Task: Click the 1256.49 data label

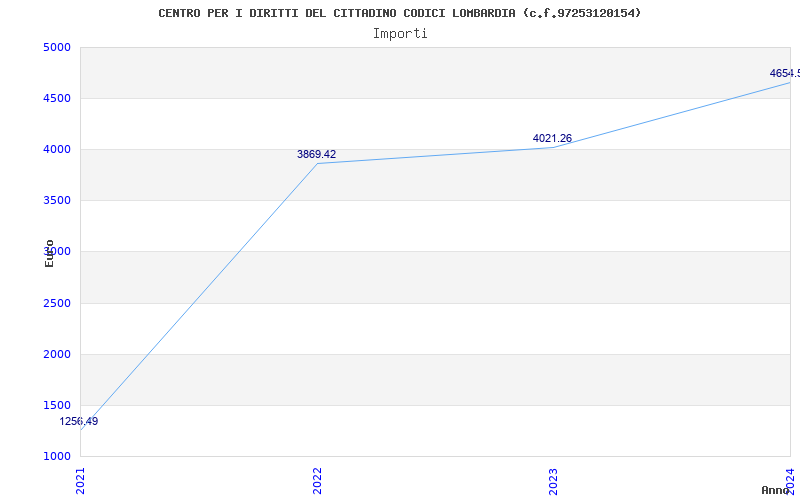Action: [79, 421]
